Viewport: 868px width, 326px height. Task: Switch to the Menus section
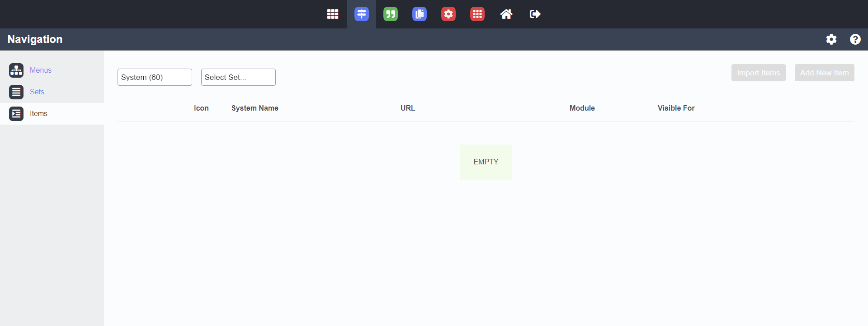point(41,70)
